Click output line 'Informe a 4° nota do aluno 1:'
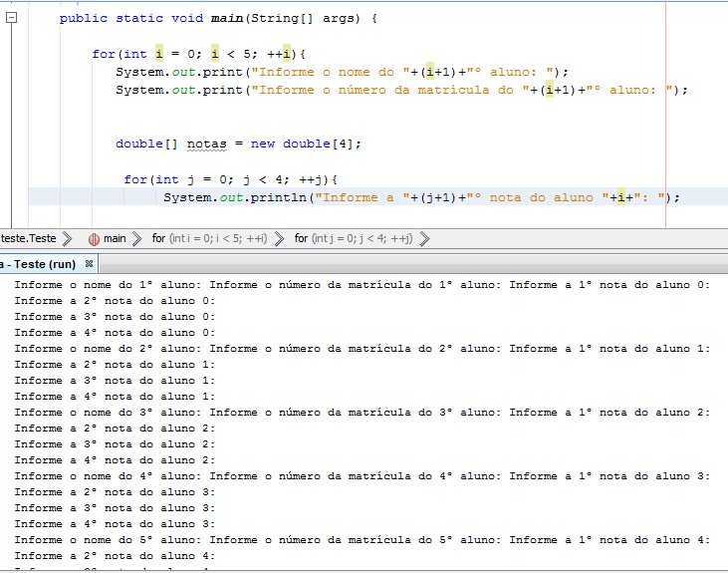 (115, 397)
